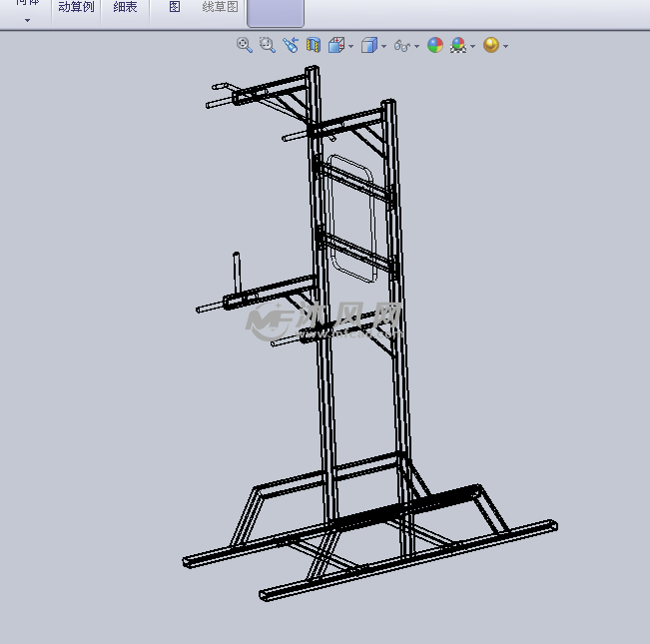Screen dimensions: 650x644
Task: Select the greyed 线草图 tab
Action: (220, 7)
